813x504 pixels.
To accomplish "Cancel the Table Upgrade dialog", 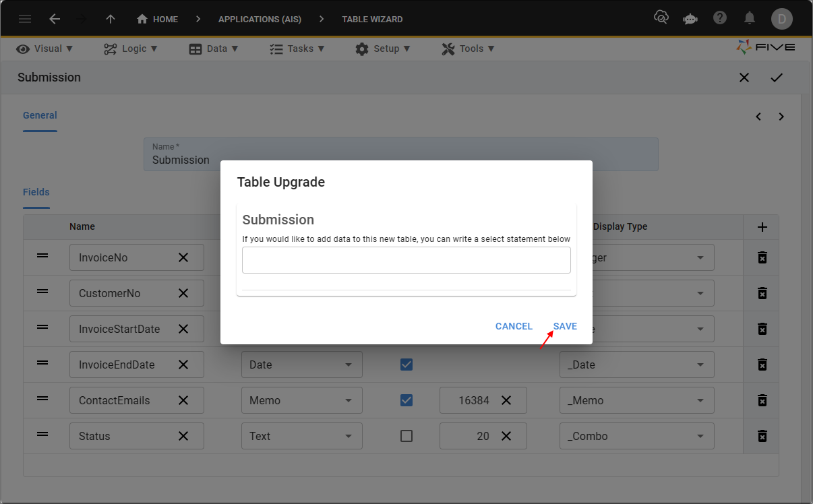I will (x=514, y=326).
